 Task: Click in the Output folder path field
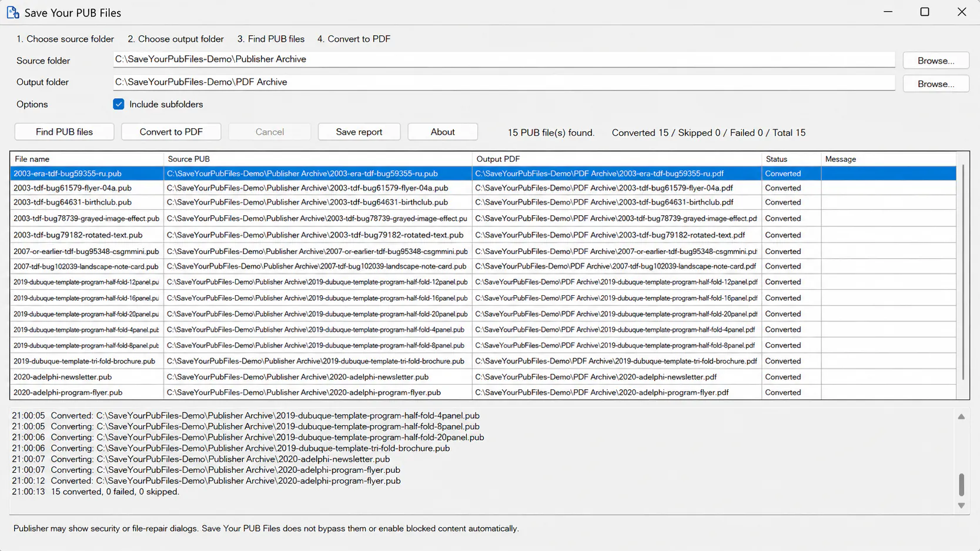tap(504, 82)
